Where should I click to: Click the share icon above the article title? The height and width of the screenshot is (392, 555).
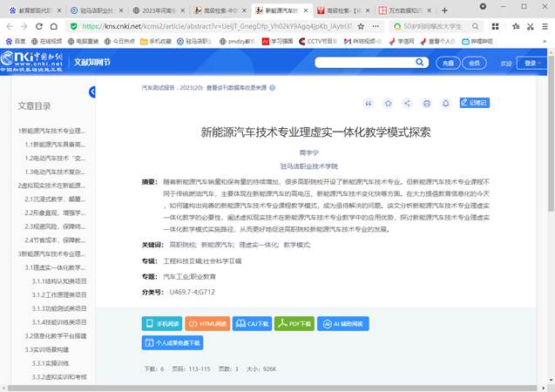[408, 104]
